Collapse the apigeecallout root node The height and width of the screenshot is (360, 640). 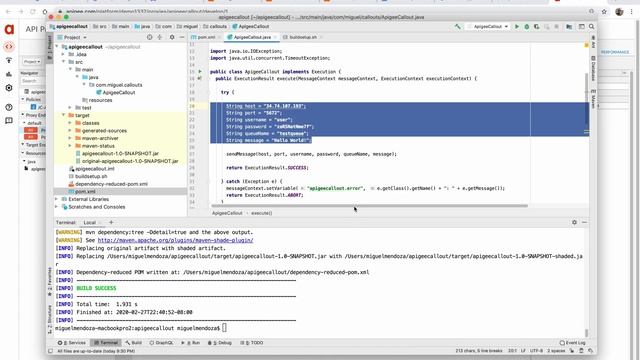pos(57,47)
